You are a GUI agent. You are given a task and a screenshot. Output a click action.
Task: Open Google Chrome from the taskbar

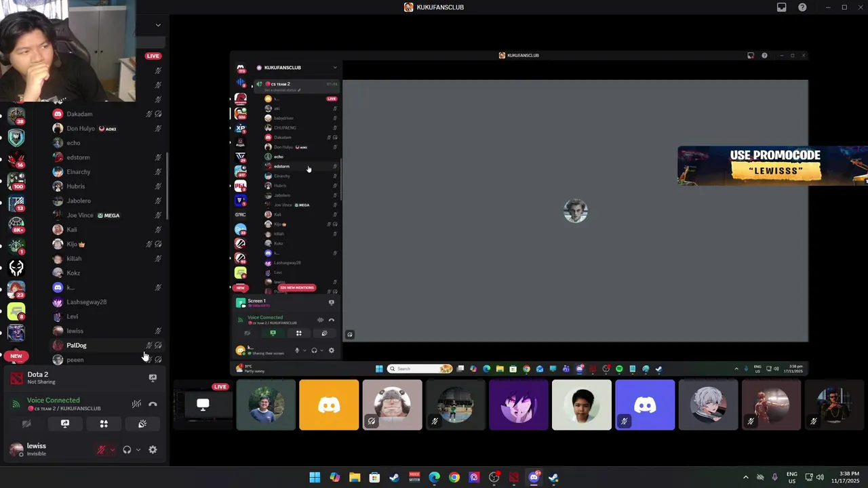click(x=454, y=477)
